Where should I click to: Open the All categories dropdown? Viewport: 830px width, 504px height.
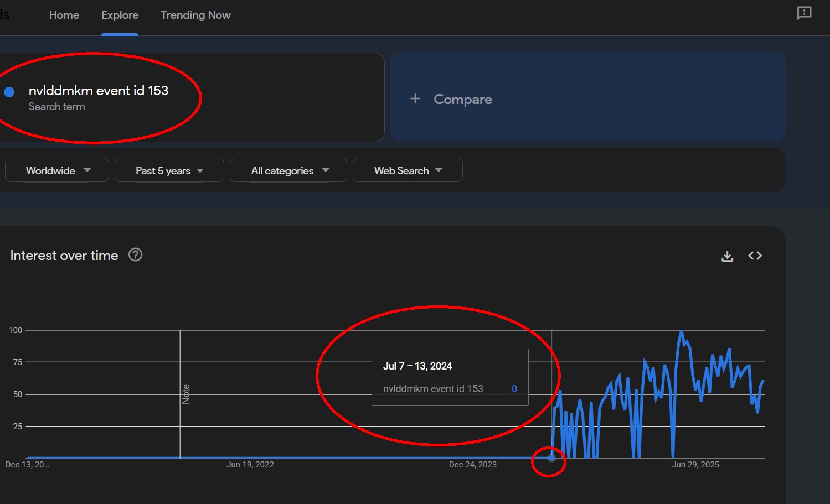tap(288, 170)
